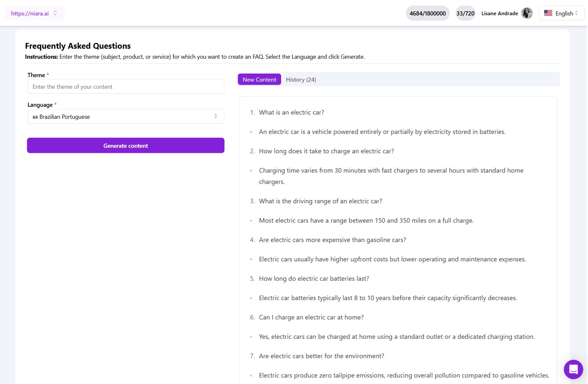Image resolution: width=588 pixels, height=384 pixels.
Task: Click the 4684/1800000 credits counter
Action: pos(427,13)
